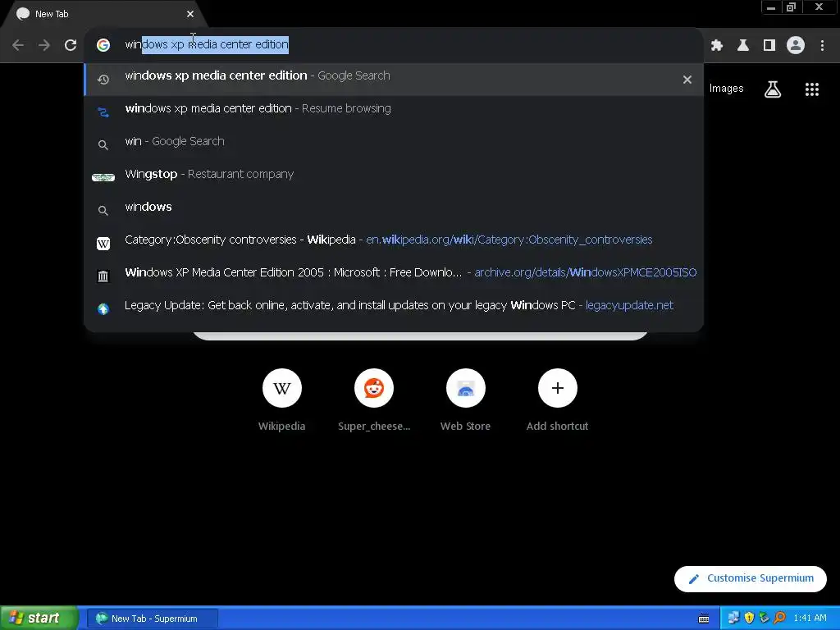Click the Wikipedia favicon in suggestions
The width and height of the screenshot is (840, 630).
(x=103, y=244)
